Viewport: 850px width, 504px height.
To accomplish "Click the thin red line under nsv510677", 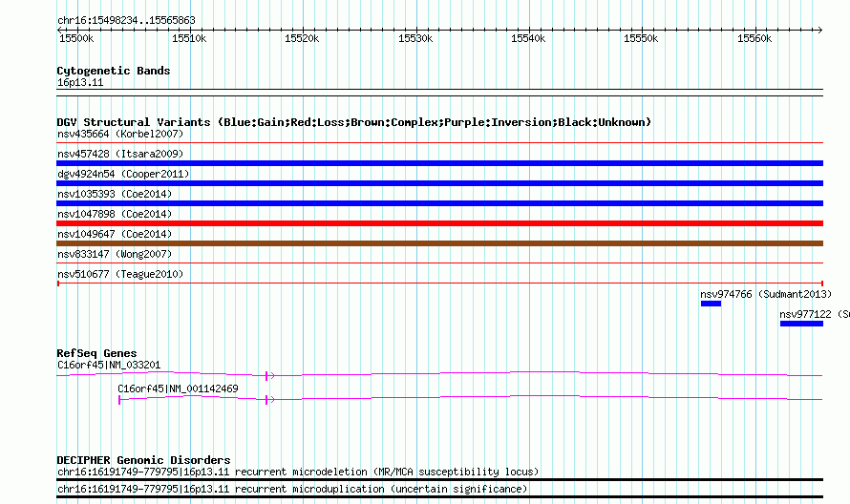I will coord(439,283).
